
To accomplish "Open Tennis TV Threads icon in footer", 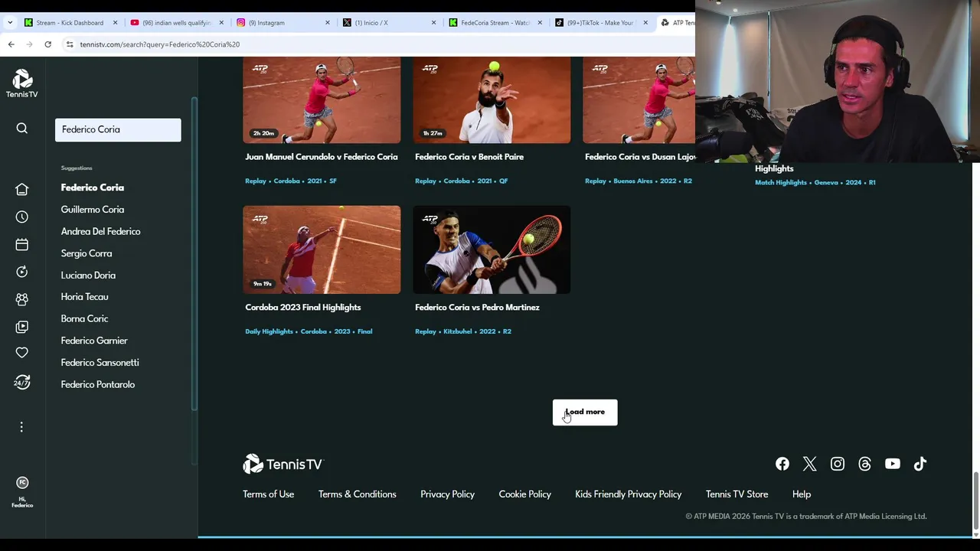I will 865,464.
